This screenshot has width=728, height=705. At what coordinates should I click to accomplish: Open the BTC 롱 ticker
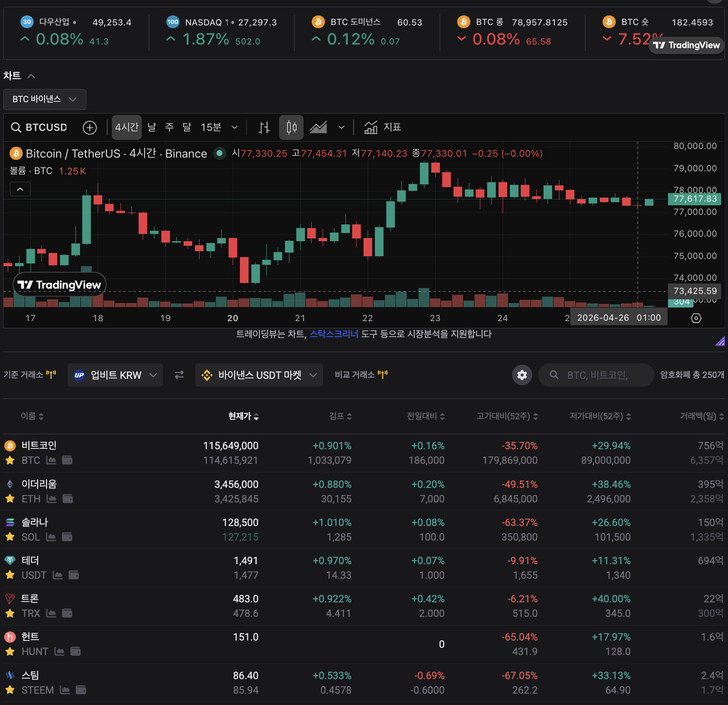point(513,31)
